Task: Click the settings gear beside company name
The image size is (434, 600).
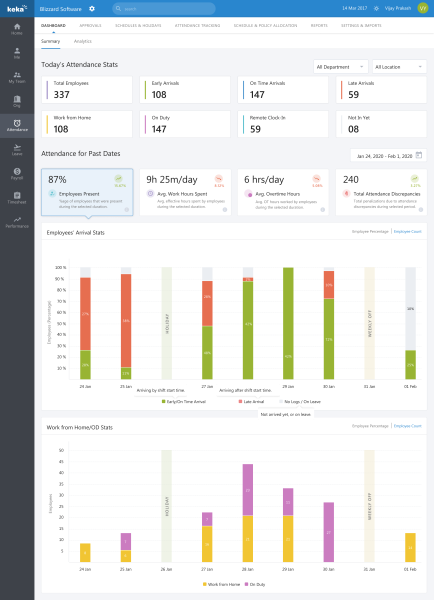Action: [x=92, y=8]
